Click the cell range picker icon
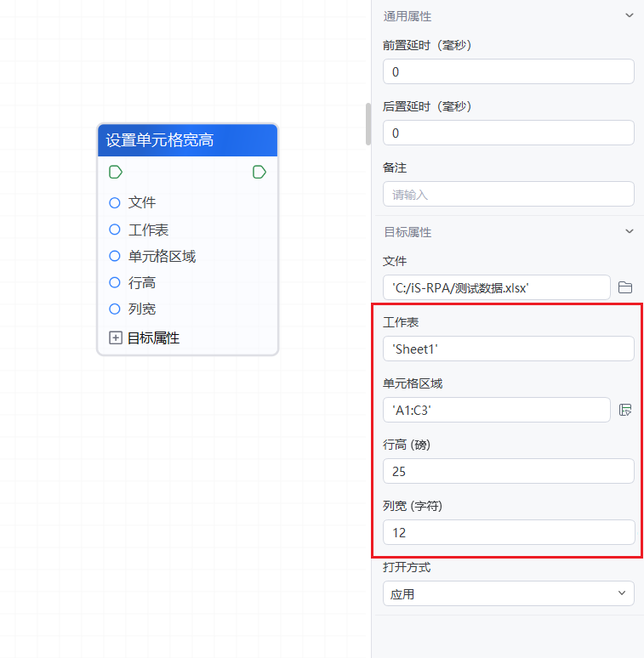The width and height of the screenshot is (644, 658). 625,410
